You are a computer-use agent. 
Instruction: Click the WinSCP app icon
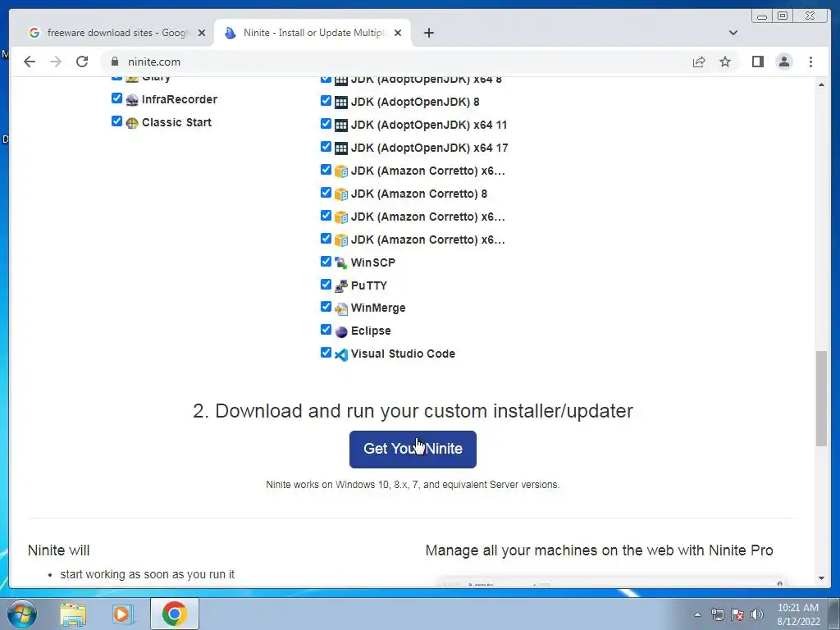(x=340, y=263)
